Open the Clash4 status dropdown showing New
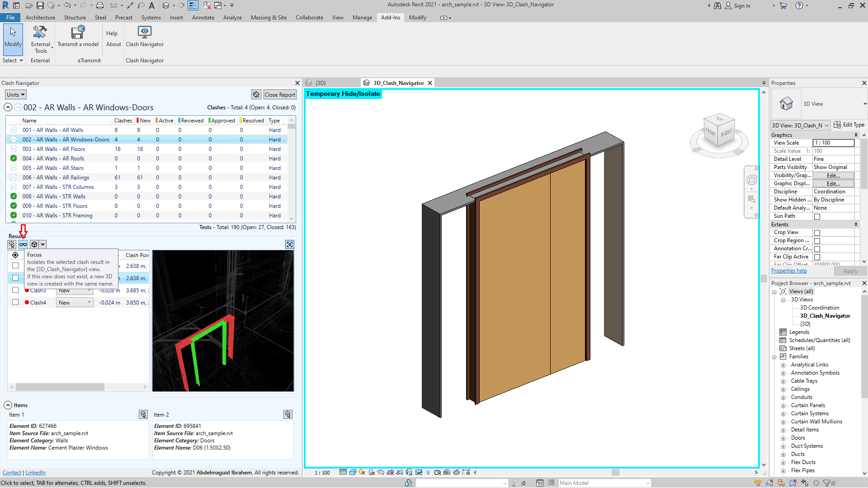This screenshot has width=868, height=488. (x=75, y=302)
